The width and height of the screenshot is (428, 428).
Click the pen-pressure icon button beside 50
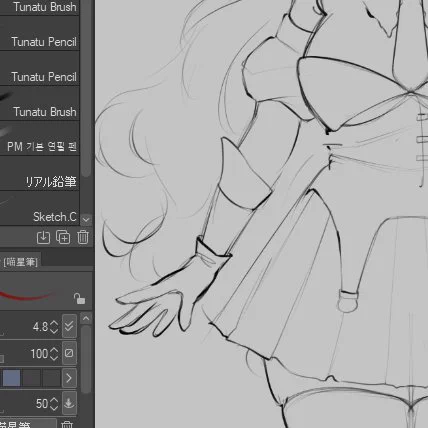(69, 403)
